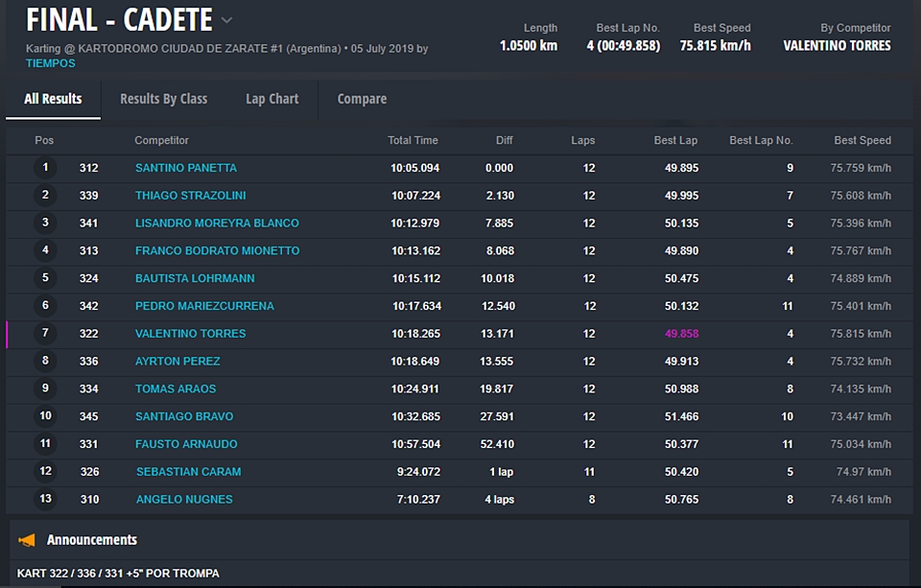Click the Pos column header

44,140
